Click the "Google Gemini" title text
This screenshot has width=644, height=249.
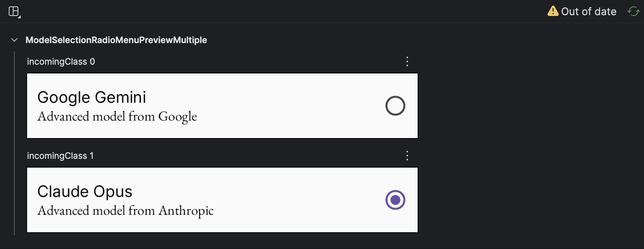tap(92, 97)
